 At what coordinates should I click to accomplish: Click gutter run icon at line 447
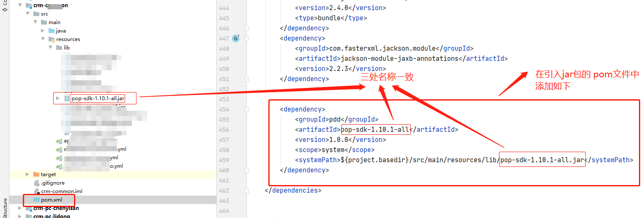(236, 38)
